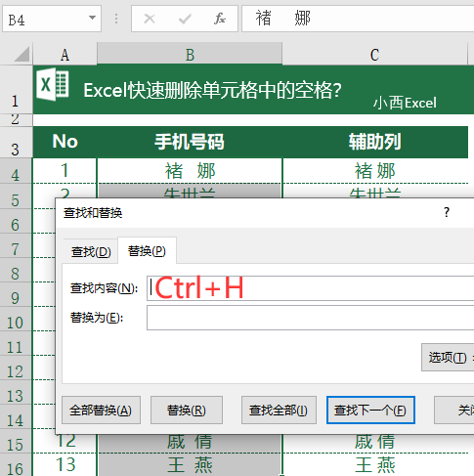Select cell C15 containing 戚倩
Viewport: 474px width, 476px height.
coord(375,443)
